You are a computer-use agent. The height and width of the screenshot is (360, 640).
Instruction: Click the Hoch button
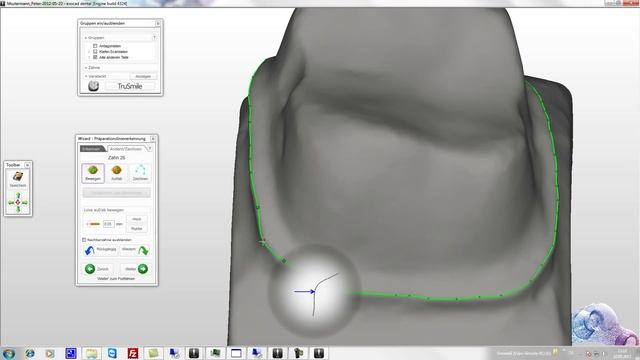(137, 219)
